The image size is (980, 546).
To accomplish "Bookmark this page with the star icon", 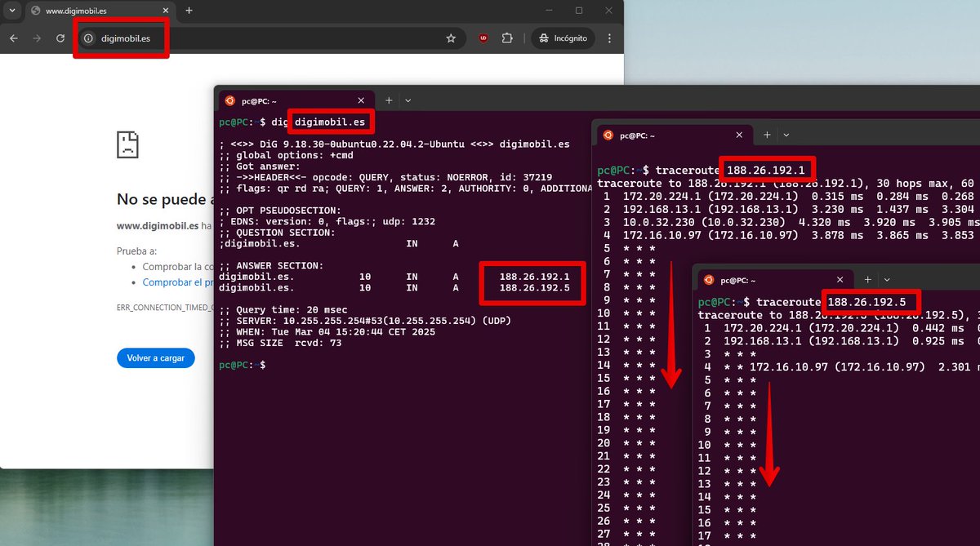I will [x=451, y=38].
